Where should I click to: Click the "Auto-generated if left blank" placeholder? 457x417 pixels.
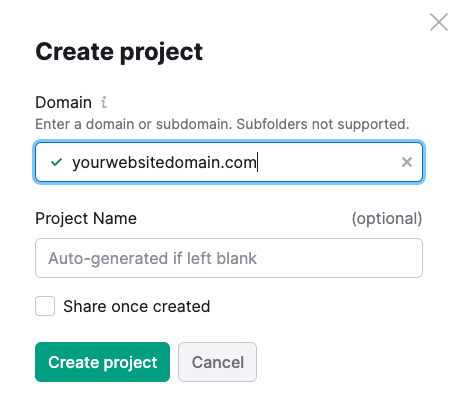(x=152, y=259)
